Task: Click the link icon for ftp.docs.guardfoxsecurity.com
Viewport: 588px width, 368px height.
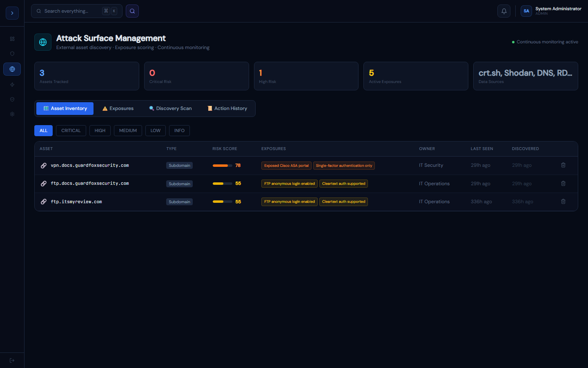Action: 43,184
